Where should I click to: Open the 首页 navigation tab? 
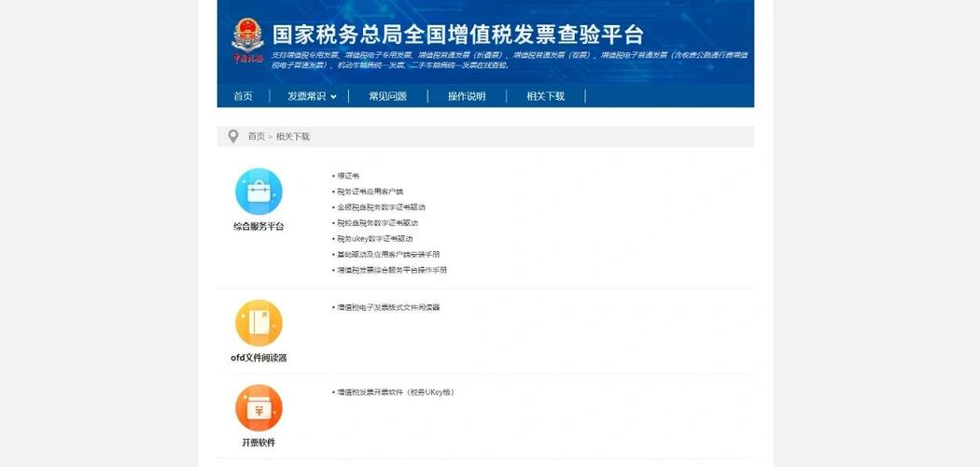243,96
